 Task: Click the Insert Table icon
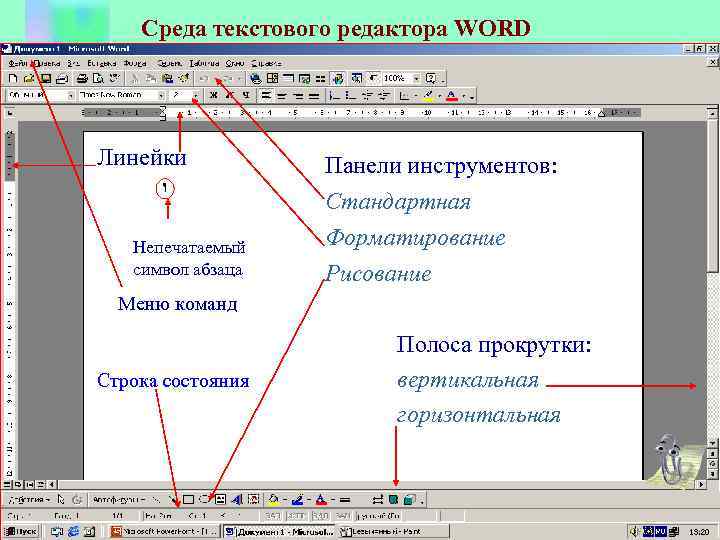click(x=288, y=79)
